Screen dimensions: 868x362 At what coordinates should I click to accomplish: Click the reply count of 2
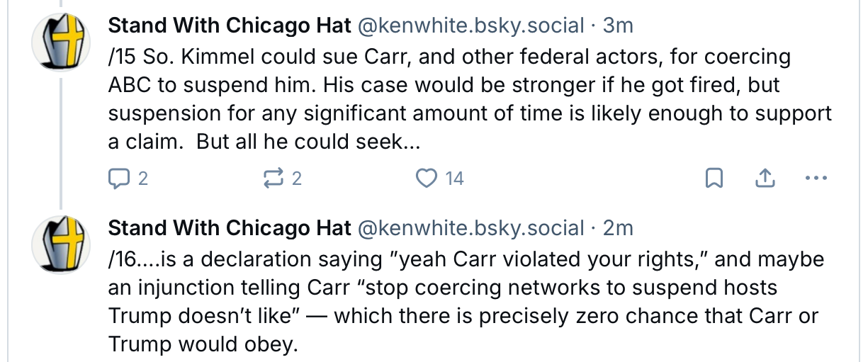click(142, 179)
